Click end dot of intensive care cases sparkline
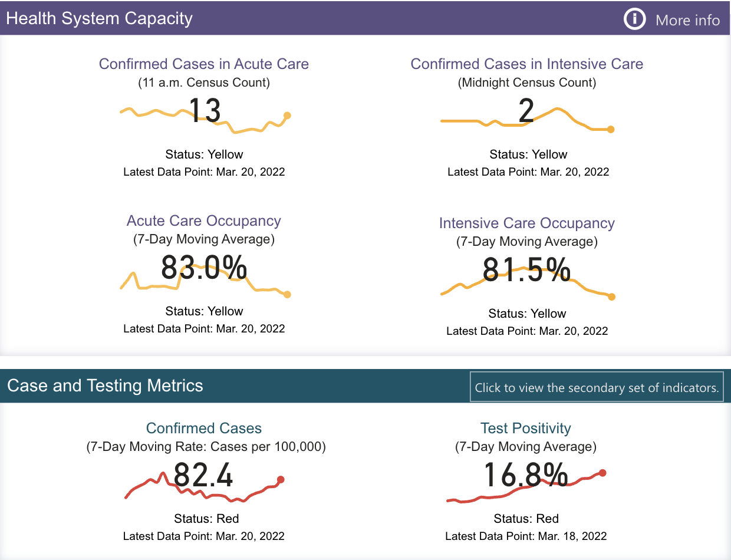Image resolution: width=731 pixels, height=560 pixels. [611, 130]
